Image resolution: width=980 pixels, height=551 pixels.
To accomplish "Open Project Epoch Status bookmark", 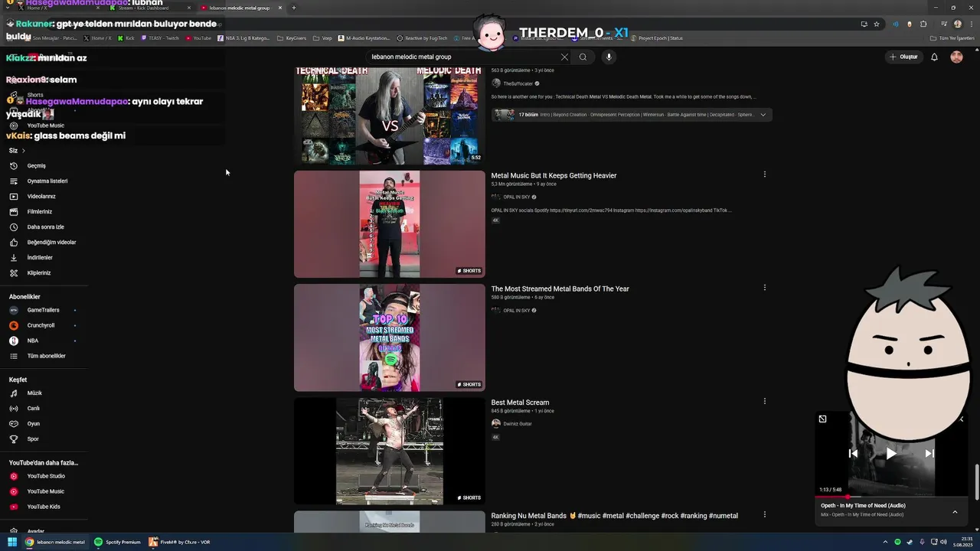I will (x=656, y=37).
